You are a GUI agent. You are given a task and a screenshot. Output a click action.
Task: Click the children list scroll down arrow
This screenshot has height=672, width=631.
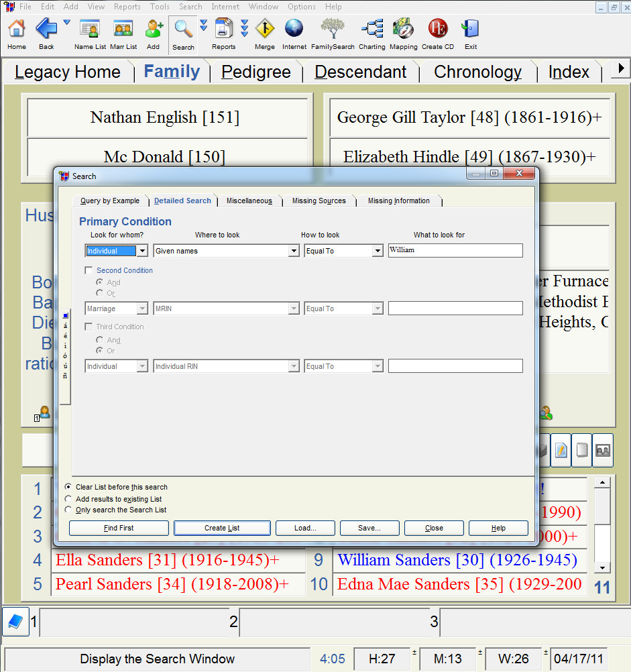(602, 568)
